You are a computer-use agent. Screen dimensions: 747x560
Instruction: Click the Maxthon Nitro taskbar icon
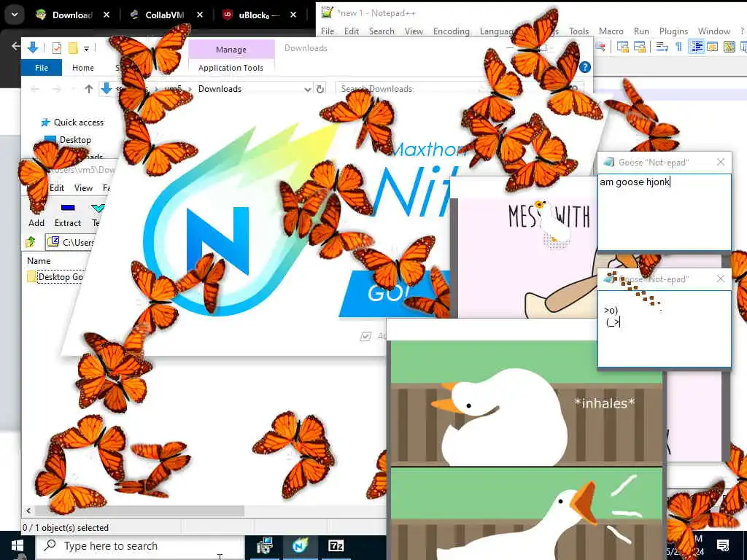300,546
